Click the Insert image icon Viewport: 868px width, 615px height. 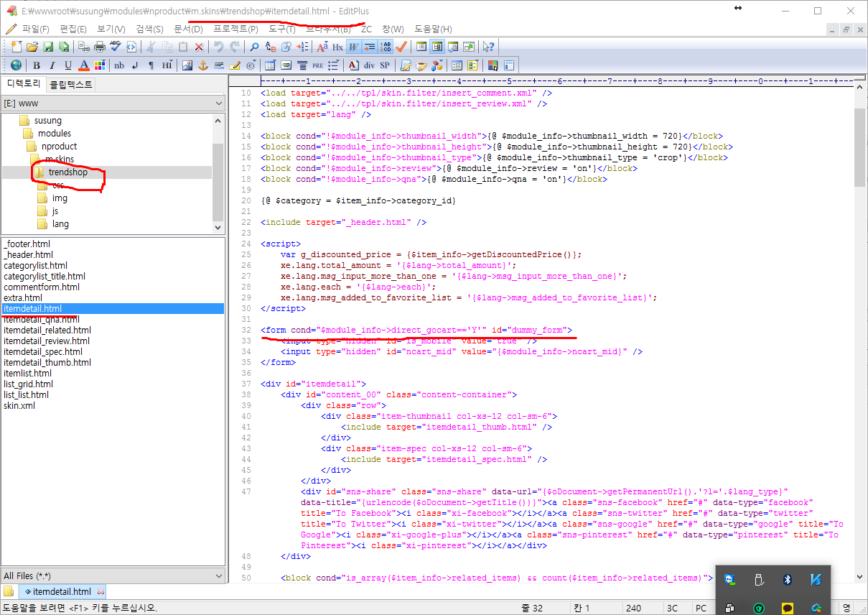click(187, 65)
